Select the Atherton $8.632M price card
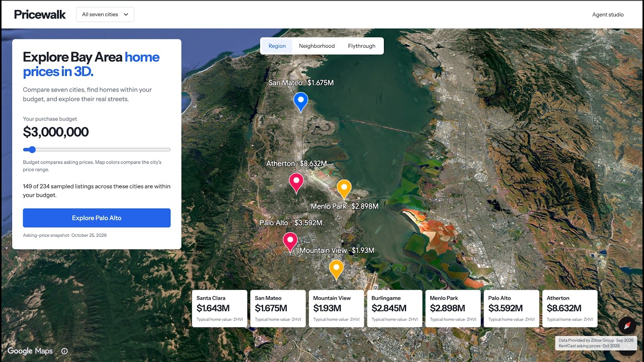 click(570, 308)
